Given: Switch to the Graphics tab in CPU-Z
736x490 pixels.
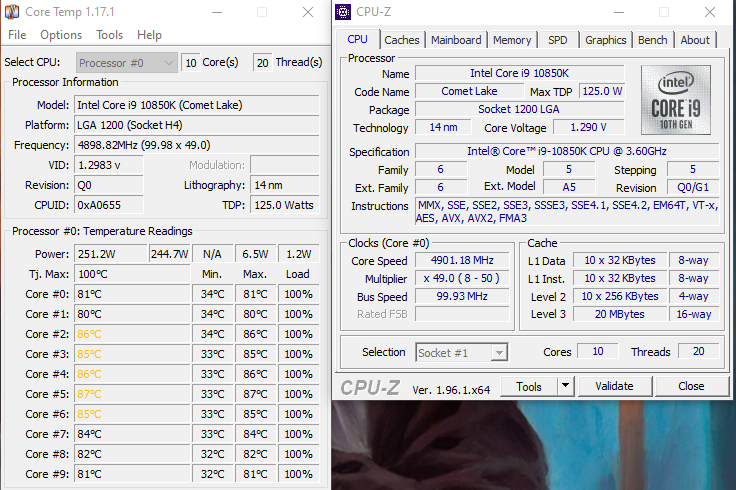Looking at the screenshot, I should [606, 40].
